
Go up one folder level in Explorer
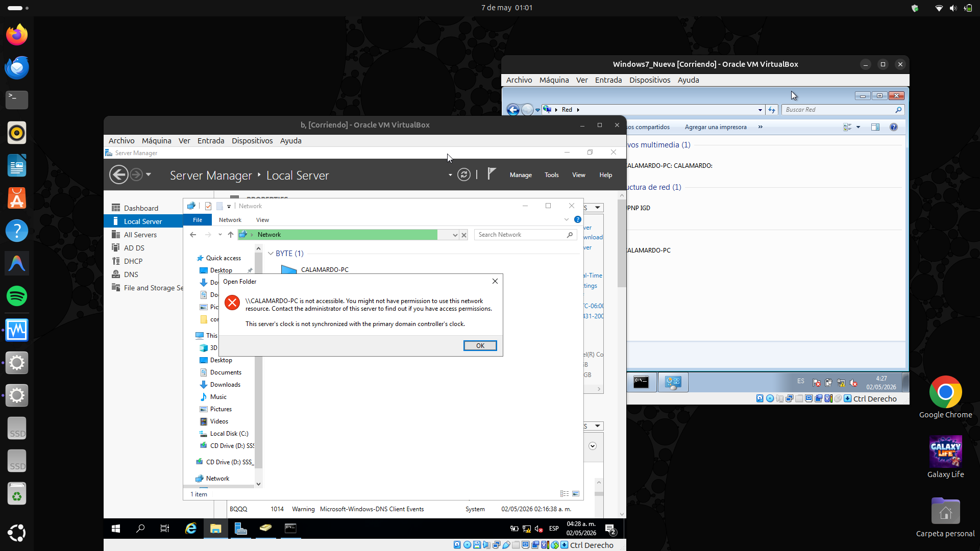pos(231,235)
